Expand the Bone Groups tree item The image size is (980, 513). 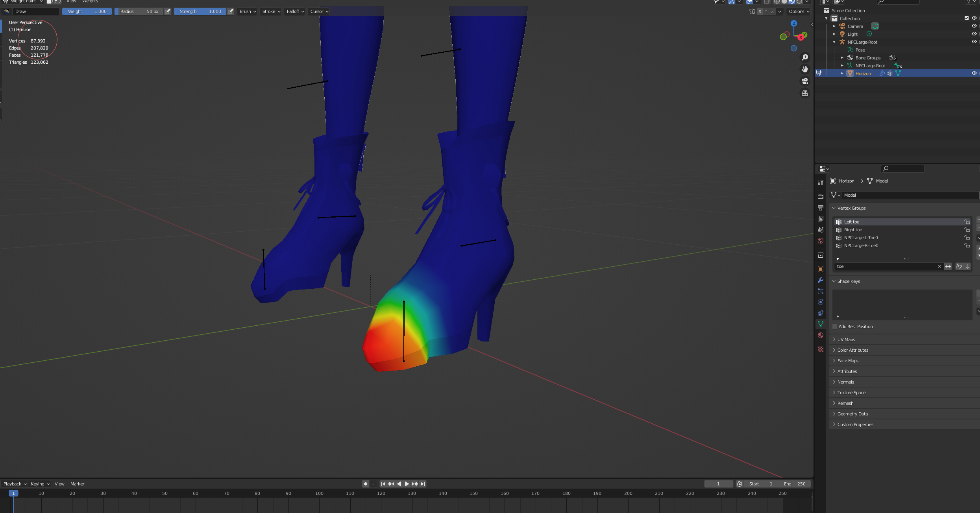click(x=842, y=58)
